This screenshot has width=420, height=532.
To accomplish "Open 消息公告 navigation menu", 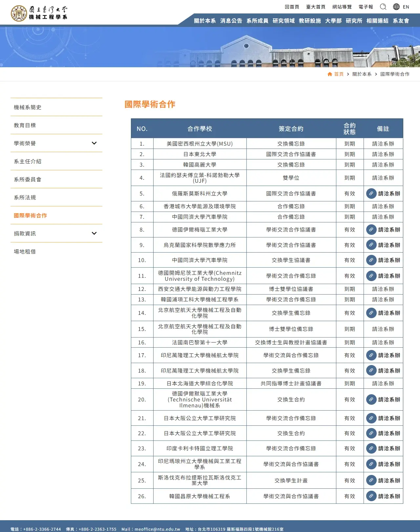I will tap(231, 21).
